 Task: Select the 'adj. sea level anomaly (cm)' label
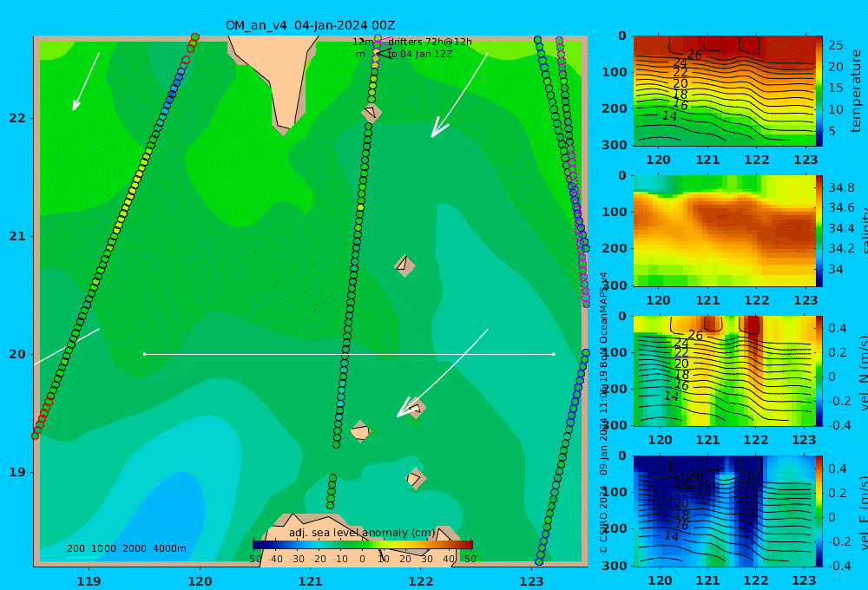pyautogui.click(x=362, y=533)
